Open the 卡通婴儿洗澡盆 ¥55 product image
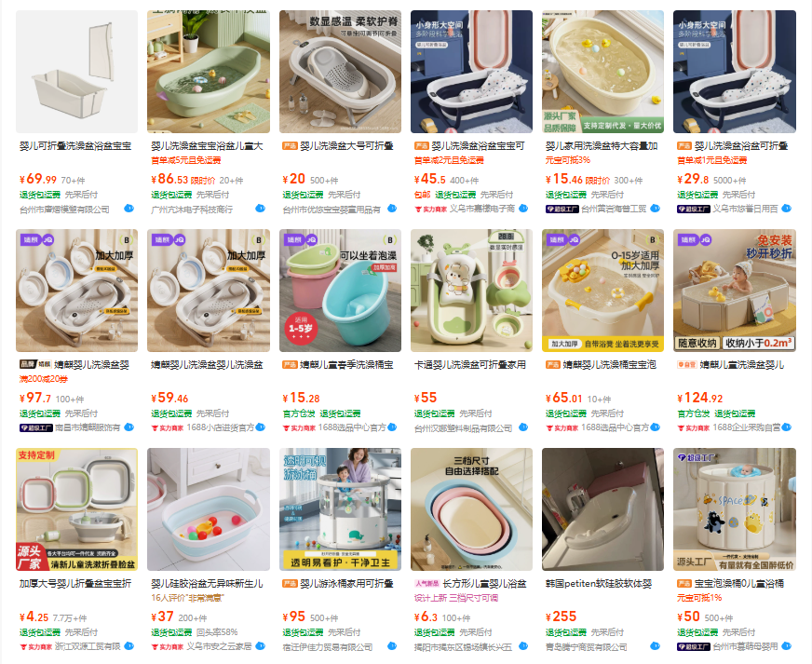812x664 pixels. (x=471, y=291)
